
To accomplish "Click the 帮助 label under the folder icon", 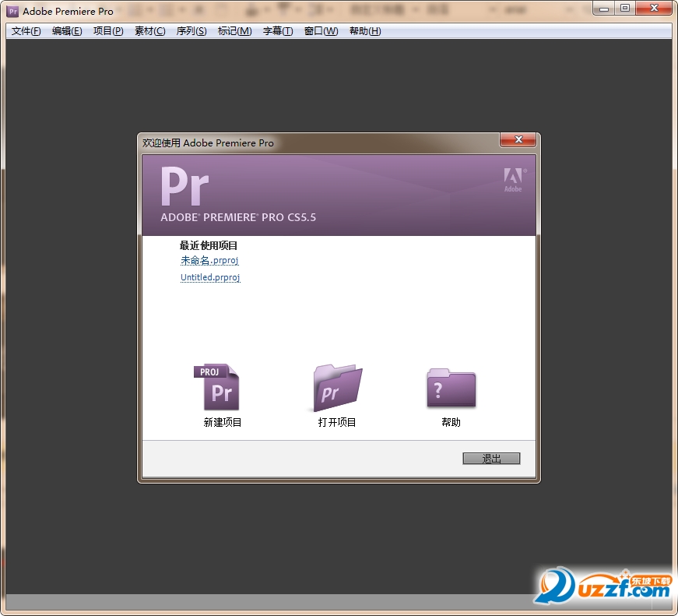I will (451, 422).
